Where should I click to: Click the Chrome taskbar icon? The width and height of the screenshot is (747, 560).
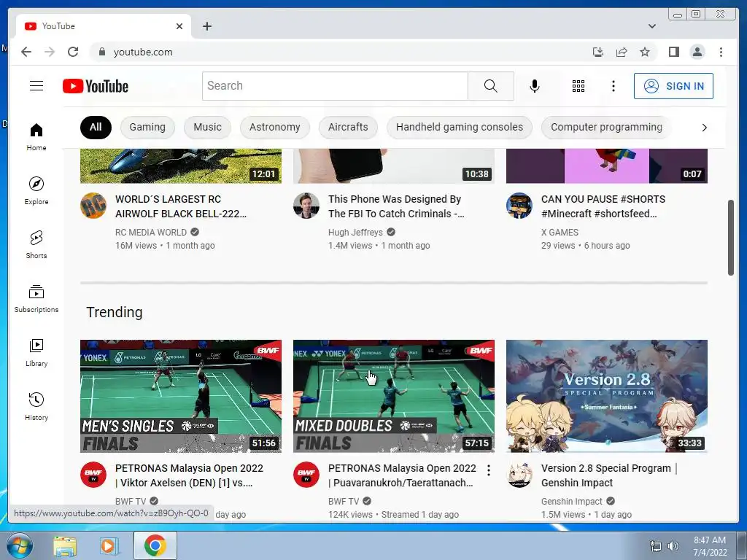155,545
